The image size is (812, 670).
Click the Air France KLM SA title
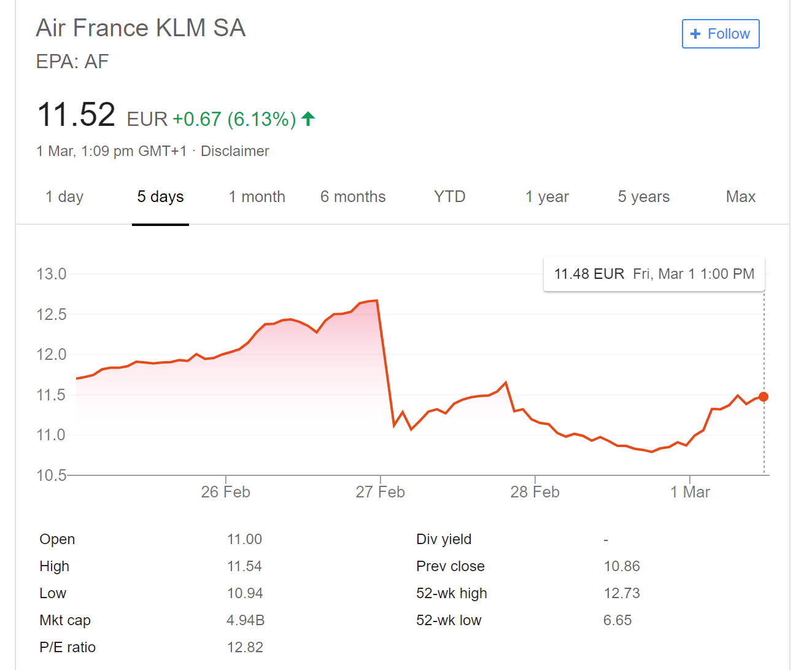(141, 28)
